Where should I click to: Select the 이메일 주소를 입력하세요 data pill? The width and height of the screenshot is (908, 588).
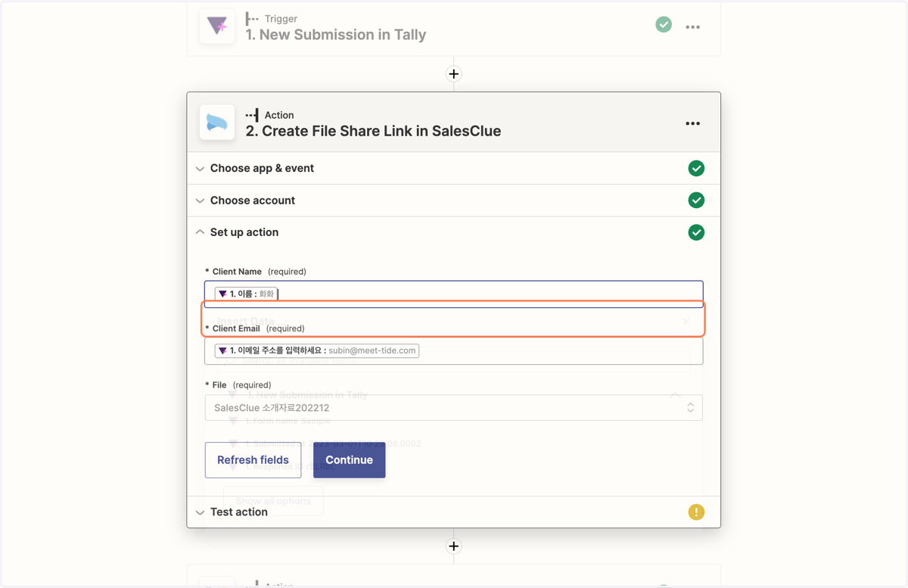pyautogui.click(x=316, y=351)
